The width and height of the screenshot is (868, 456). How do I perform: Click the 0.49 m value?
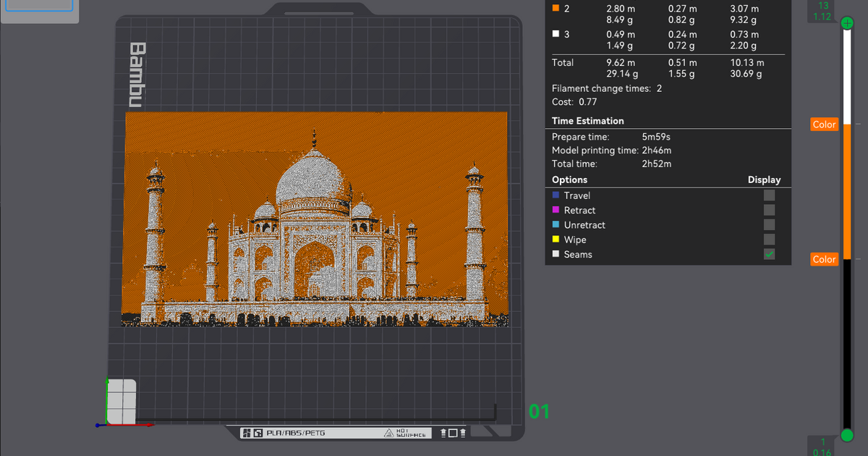tap(621, 34)
